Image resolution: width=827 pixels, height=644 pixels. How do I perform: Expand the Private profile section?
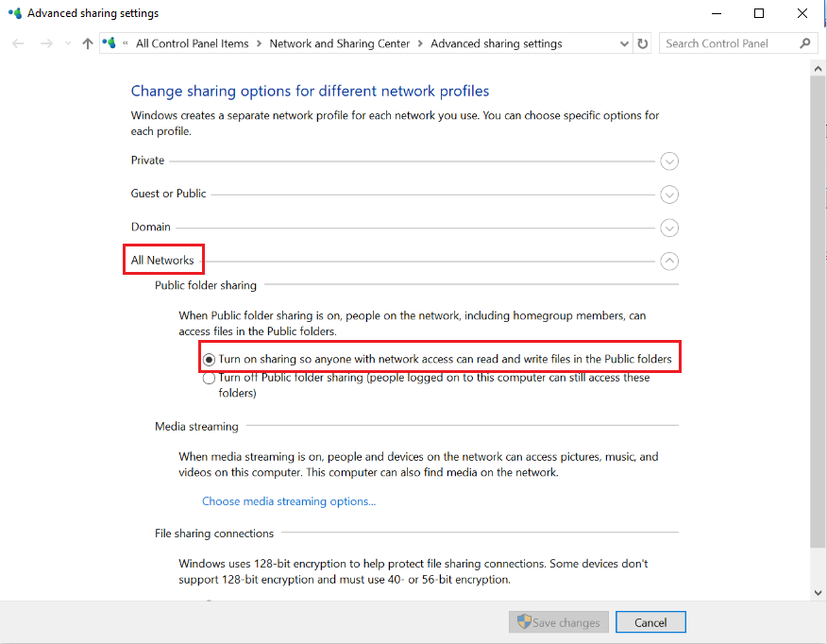[x=669, y=161]
